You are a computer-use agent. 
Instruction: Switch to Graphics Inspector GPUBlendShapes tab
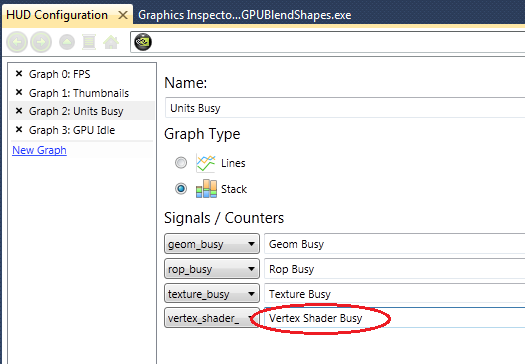(x=245, y=15)
